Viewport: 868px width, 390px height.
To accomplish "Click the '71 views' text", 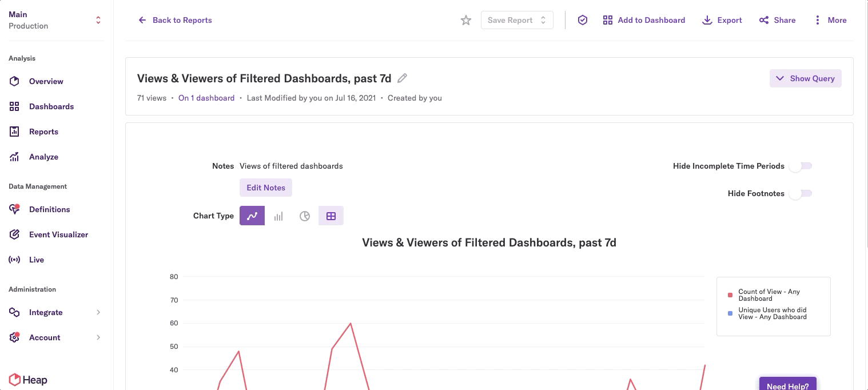I will [x=152, y=98].
